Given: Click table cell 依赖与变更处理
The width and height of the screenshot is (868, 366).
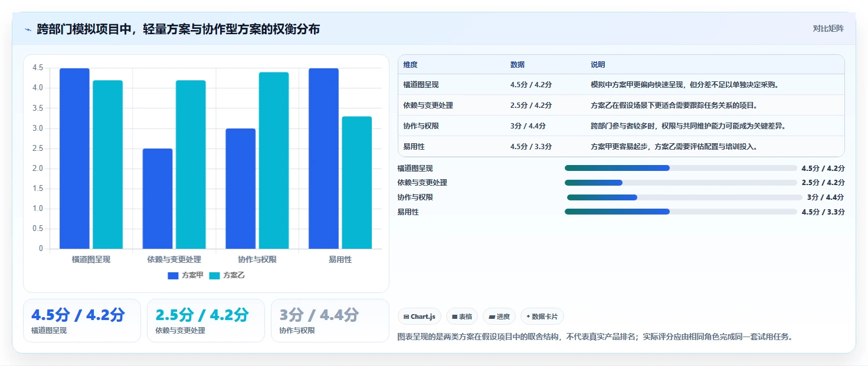Looking at the screenshot, I should (428, 105).
